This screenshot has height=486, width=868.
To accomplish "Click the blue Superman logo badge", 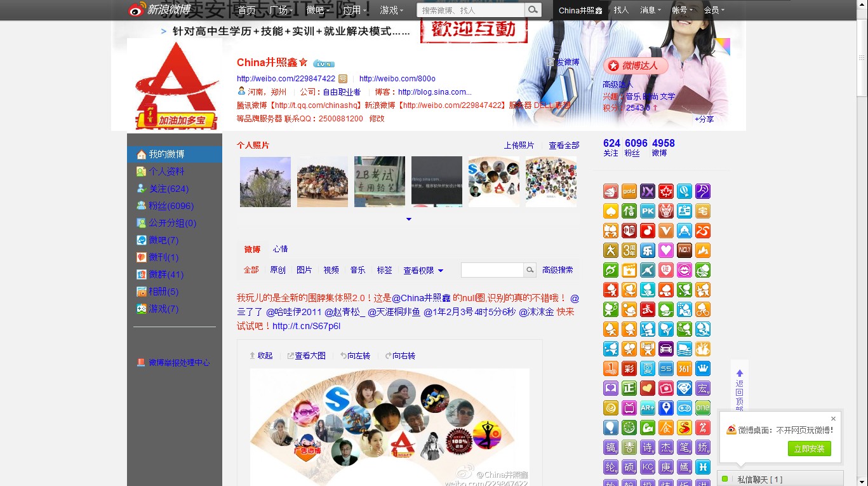I will [x=684, y=388].
